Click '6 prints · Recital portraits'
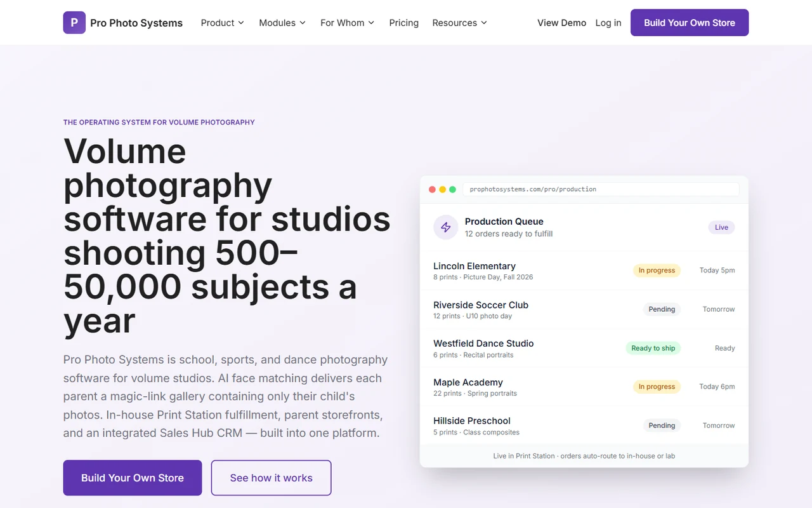812x508 pixels. (473, 355)
